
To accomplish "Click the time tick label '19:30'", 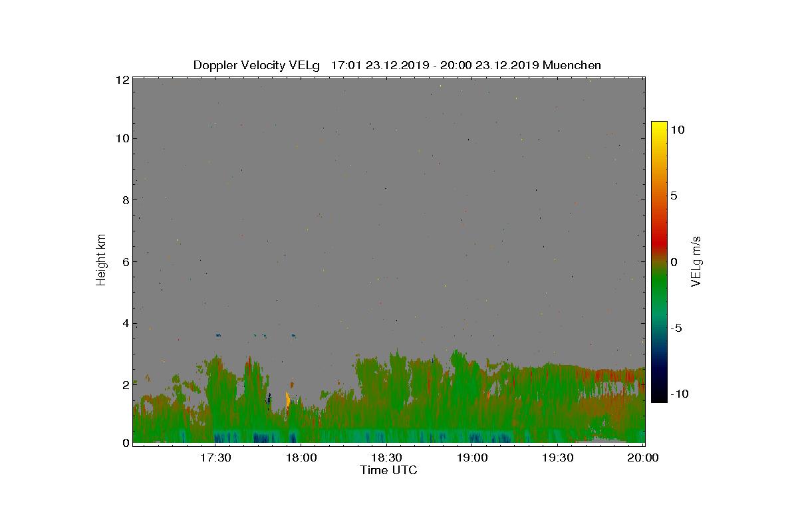I will coord(558,458).
